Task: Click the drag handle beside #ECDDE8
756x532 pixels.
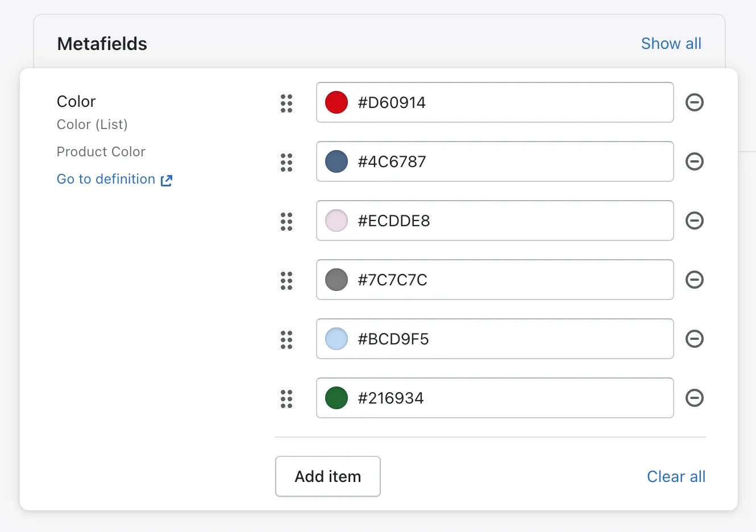Action: (286, 222)
